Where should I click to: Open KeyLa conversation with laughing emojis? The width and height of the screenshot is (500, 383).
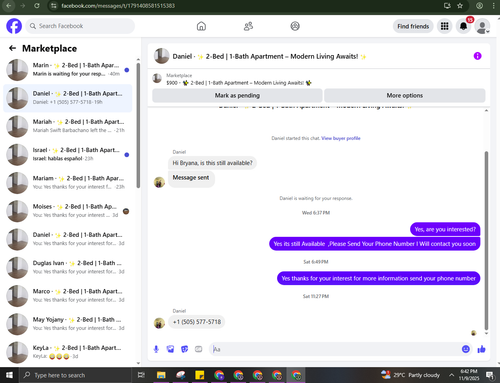tap(68, 352)
